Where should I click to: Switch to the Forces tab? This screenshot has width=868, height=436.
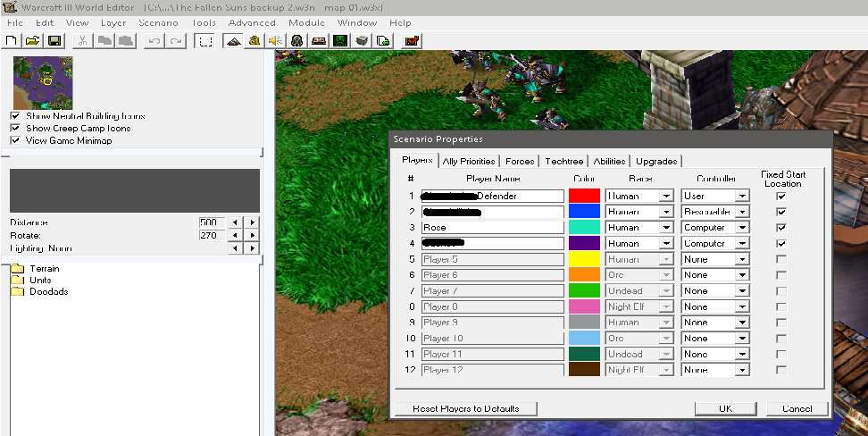click(x=520, y=161)
